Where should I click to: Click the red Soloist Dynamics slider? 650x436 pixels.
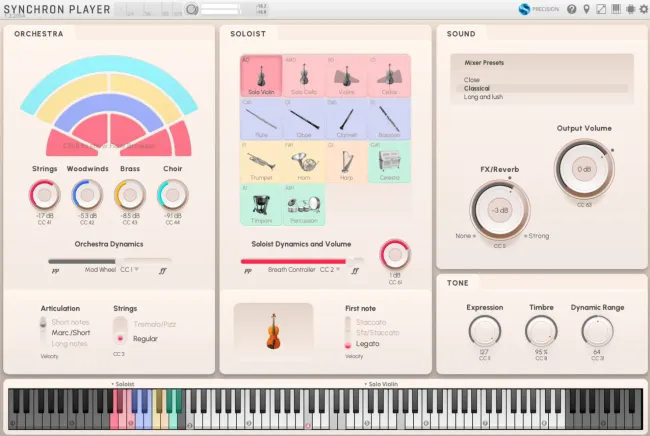(x=302, y=261)
